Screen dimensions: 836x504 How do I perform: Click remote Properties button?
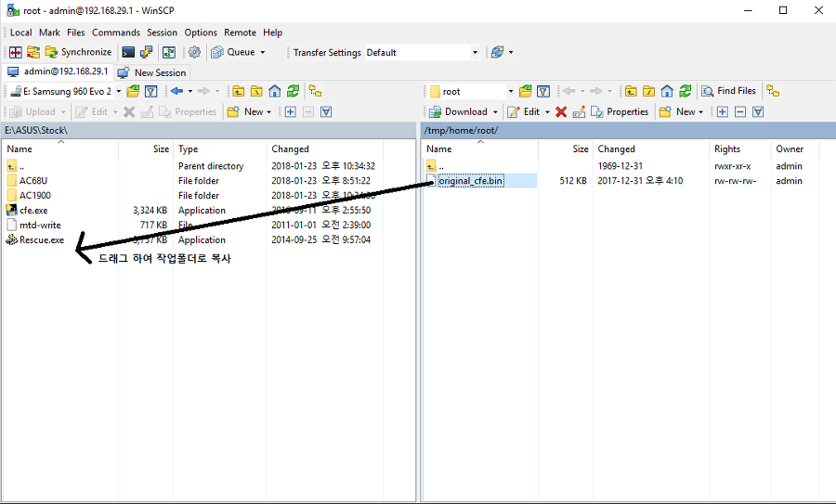click(x=620, y=111)
